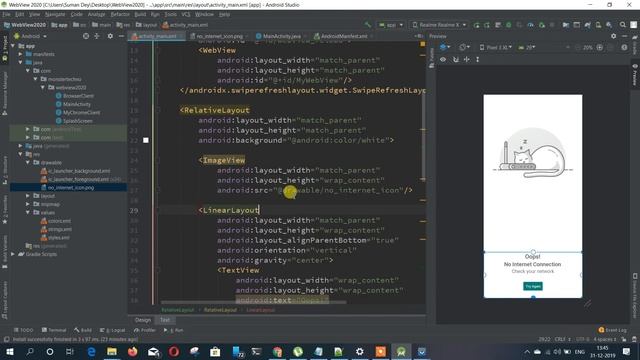Image resolution: width=640 pixels, height=360 pixels.
Task: Open Windows Task View icon
Action: [70, 351]
